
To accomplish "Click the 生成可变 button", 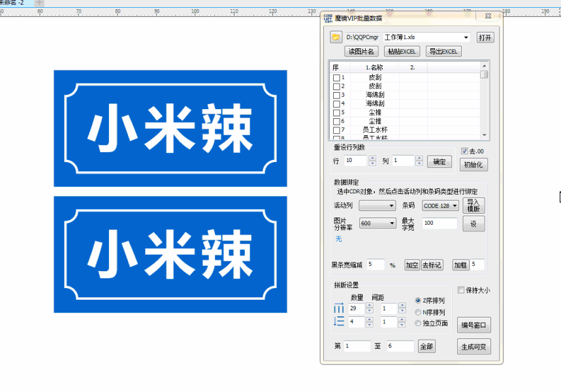I will (x=473, y=347).
